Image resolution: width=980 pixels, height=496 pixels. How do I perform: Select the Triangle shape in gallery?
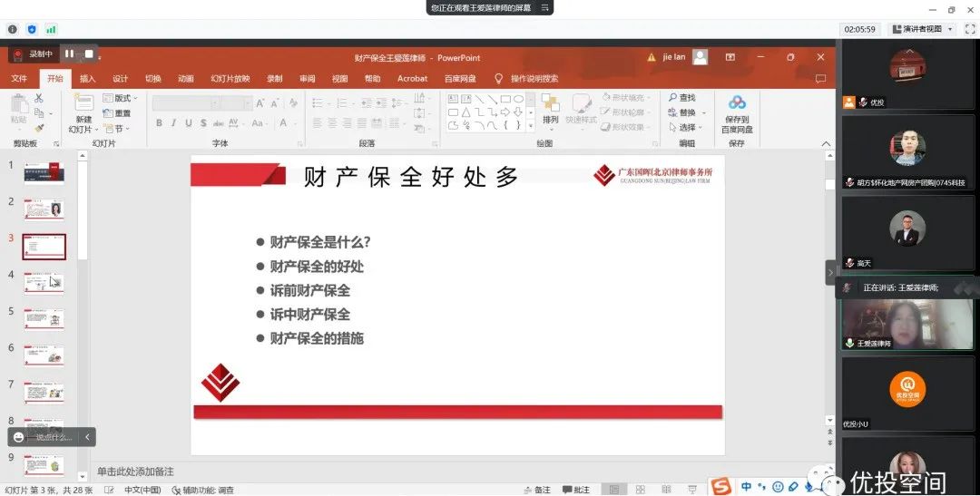point(465,112)
